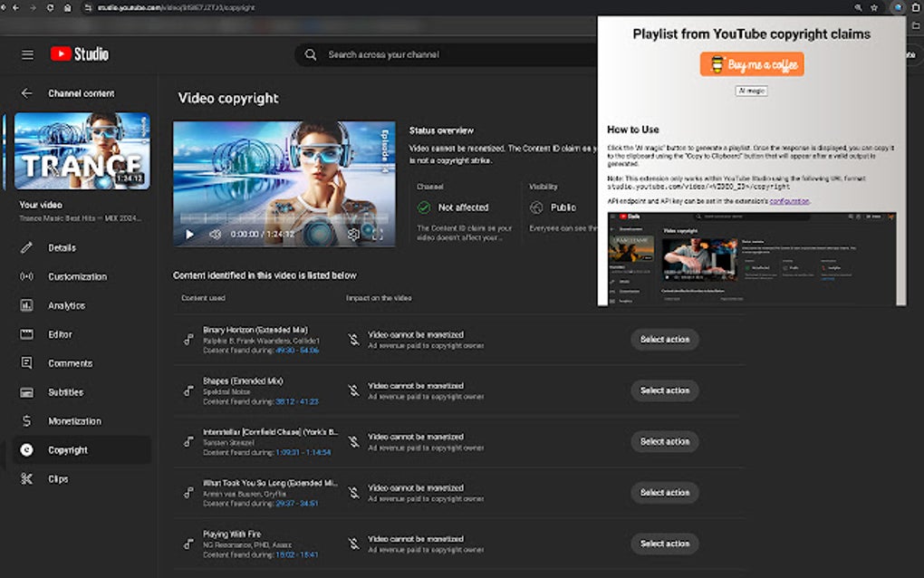Click example screenshot in extension popup
This screenshot has height=578, width=924.
click(x=752, y=259)
